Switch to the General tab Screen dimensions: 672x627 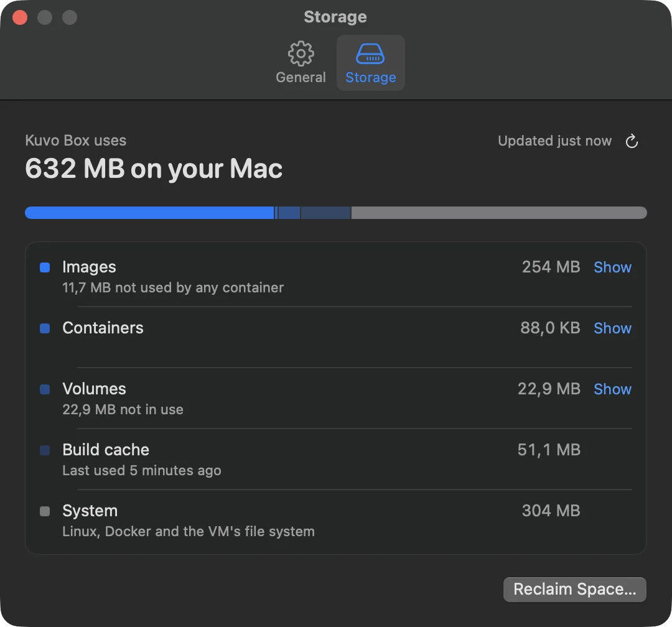pos(301,63)
